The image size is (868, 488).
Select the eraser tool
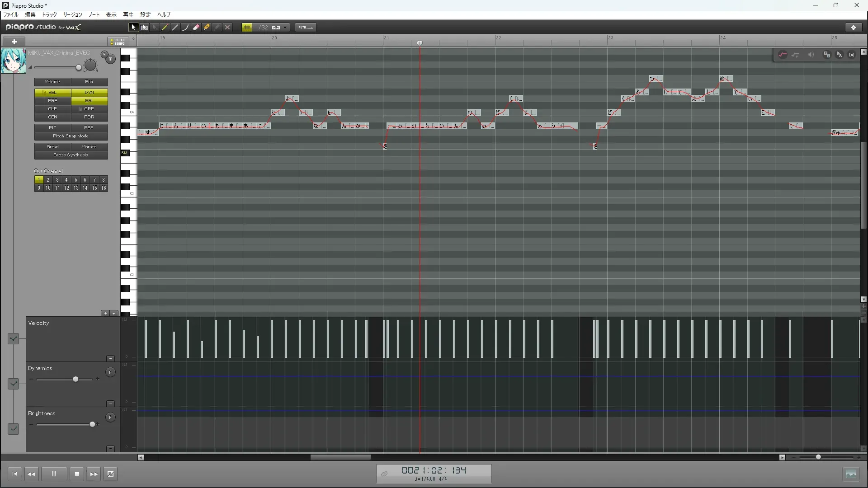tap(196, 28)
